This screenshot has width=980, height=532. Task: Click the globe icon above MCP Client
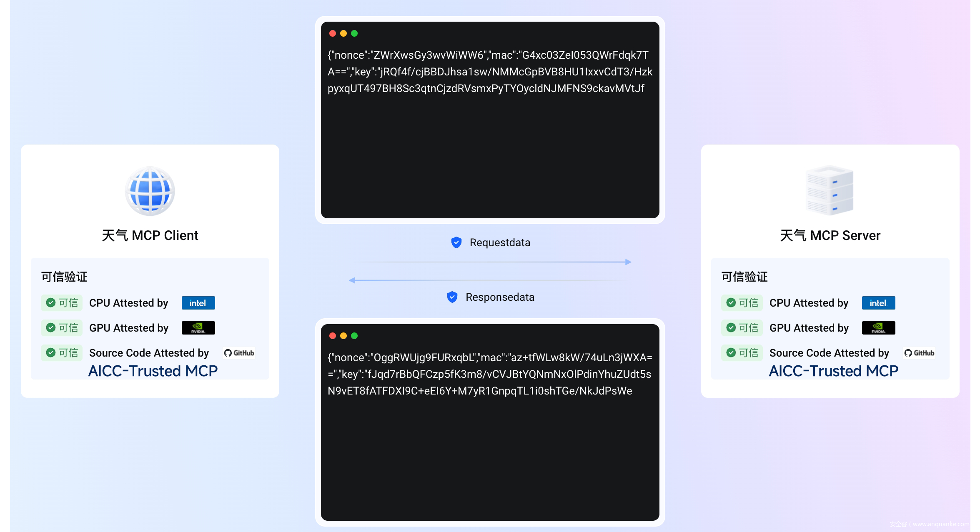150,191
